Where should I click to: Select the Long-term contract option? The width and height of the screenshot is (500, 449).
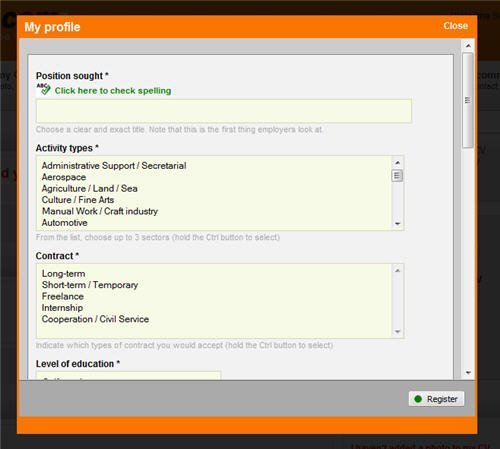pos(63,274)
